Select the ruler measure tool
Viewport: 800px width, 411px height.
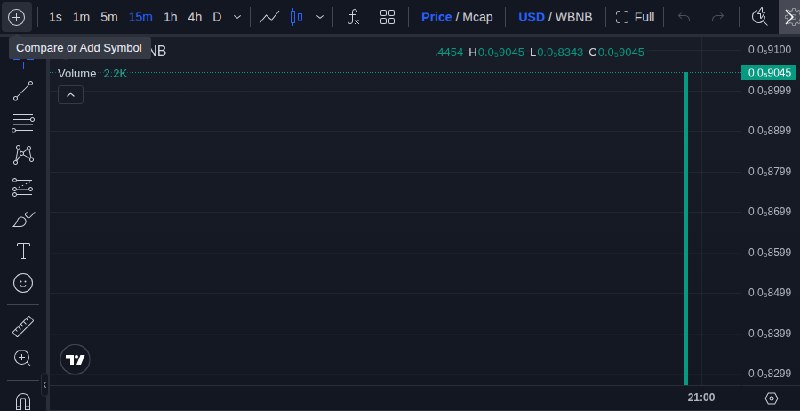[23, 326]
